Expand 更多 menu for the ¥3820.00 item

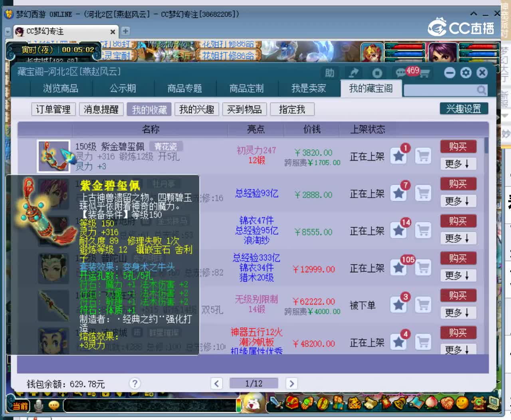pos(458,164)
